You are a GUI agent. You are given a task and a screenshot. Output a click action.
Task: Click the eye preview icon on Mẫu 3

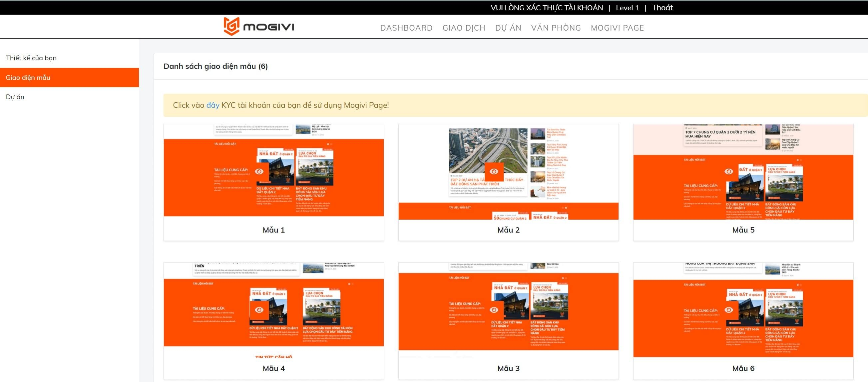(494, 310)
